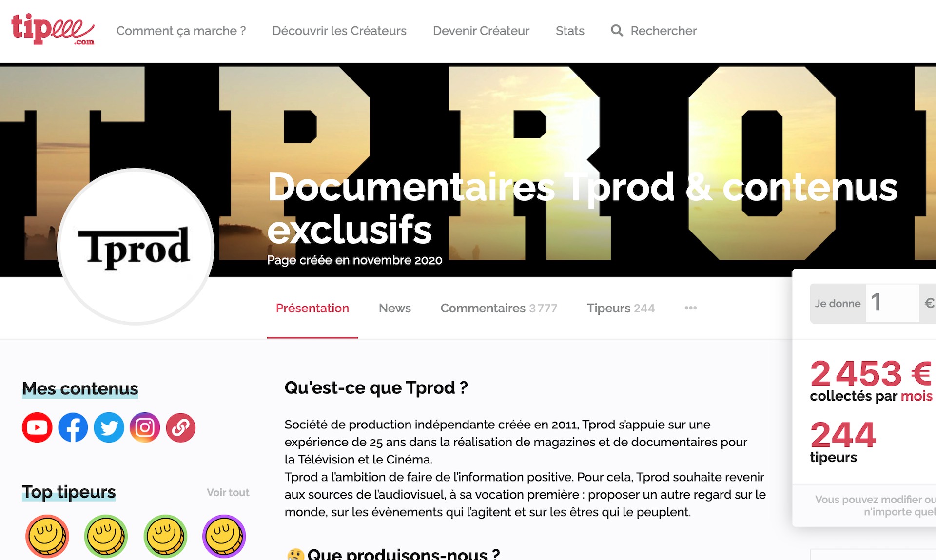
Task: Open the Facebook social link
Action: click(x=73, y=427)
